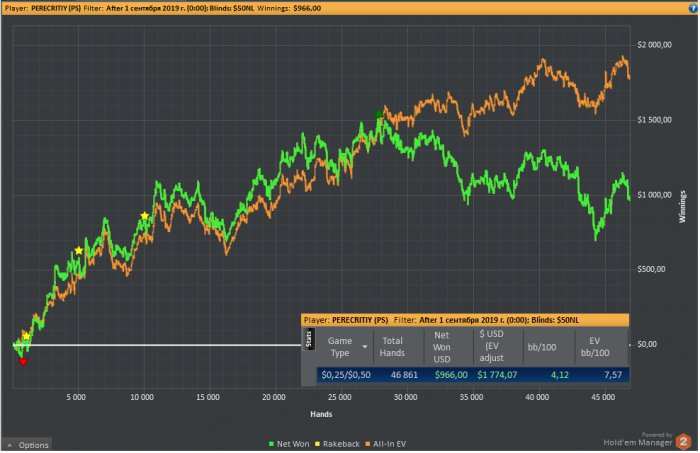Image resolution: width=700 pixels, height=453 pixels.
Task: Expand the Options panel
Action: pyautogui.click(x=28, y=445)
